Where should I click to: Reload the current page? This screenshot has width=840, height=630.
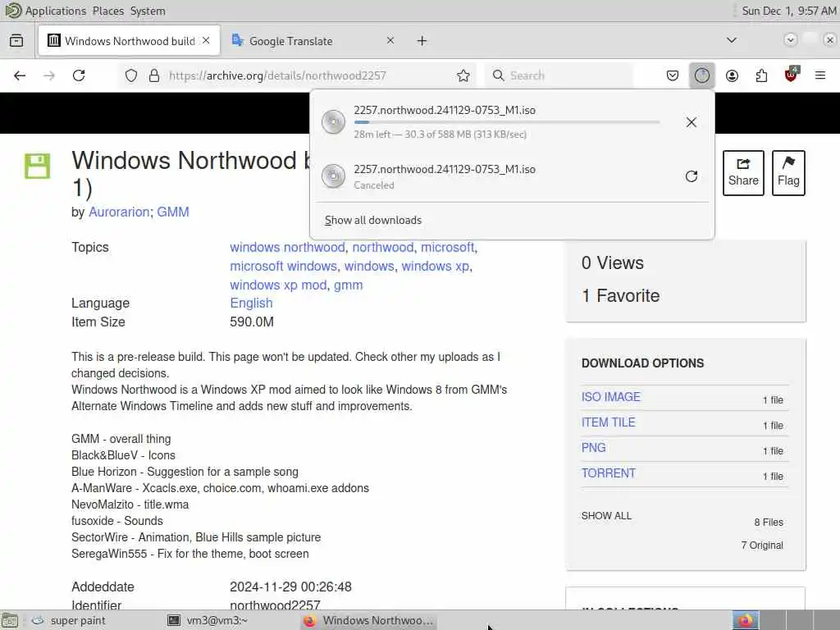click(x=79, y=75)
